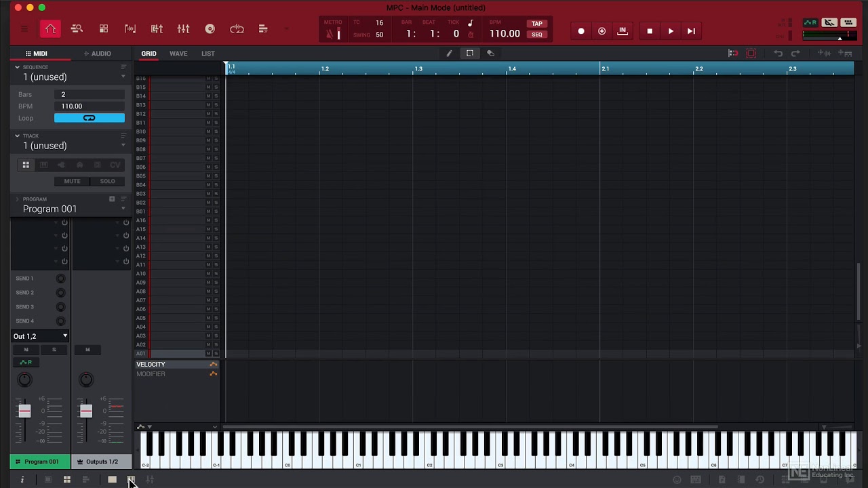Open the Velocity lane automation icon
The width and height of the screenshot is (868, 488).
[214, 365]
